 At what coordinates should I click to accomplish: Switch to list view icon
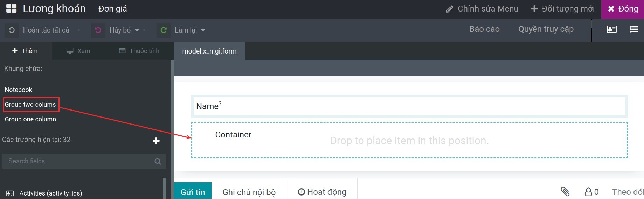pyautogui.click(x=634, y=29)
